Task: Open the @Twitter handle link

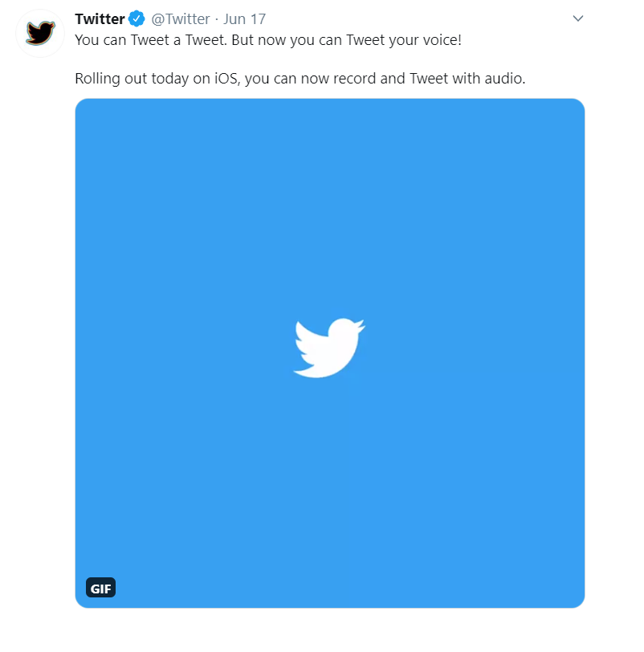Action: (x=181, y=19)
